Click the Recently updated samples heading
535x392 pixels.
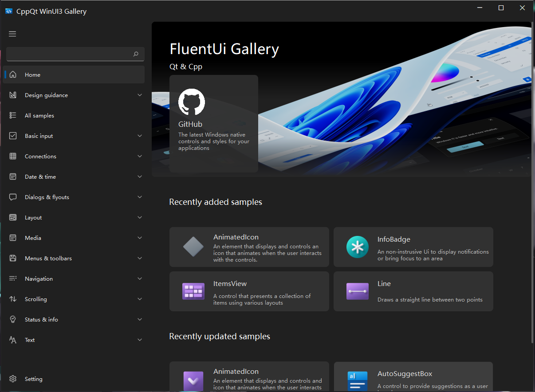coord(220,337)
